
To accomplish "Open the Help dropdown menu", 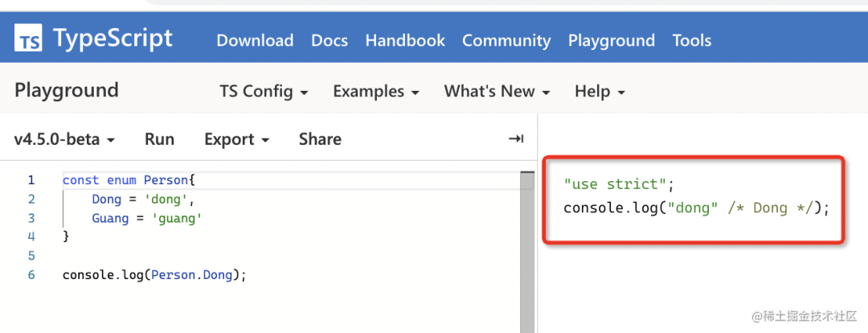I will click(600, 92).
